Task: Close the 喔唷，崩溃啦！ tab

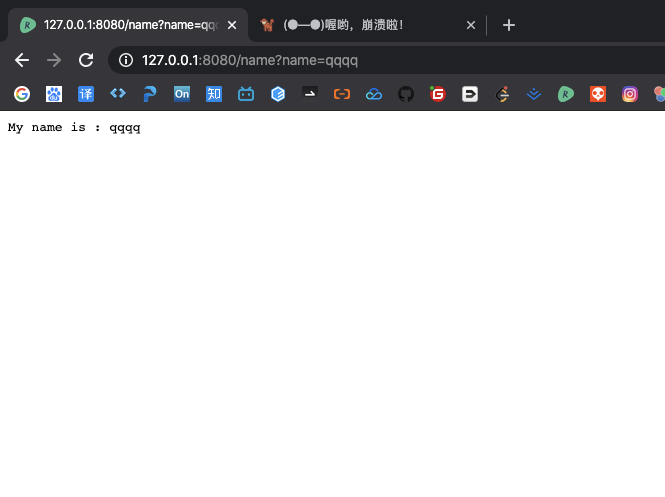Action: click(471, 25)
